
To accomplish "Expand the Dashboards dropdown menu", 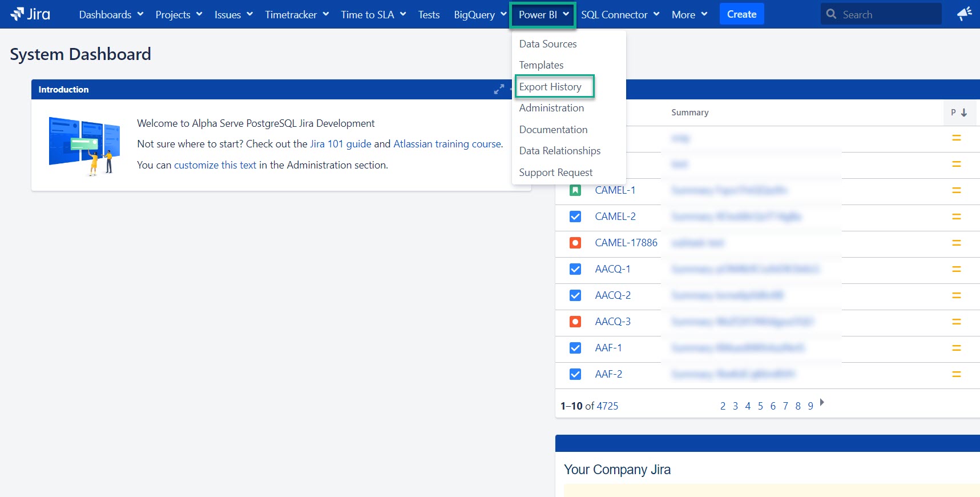I will coord(111,15).
